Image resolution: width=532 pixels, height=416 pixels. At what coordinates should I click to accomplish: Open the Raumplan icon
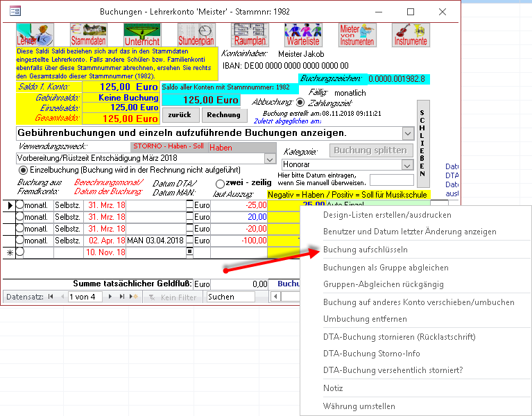pyautogui.click(x=249, y=35)
